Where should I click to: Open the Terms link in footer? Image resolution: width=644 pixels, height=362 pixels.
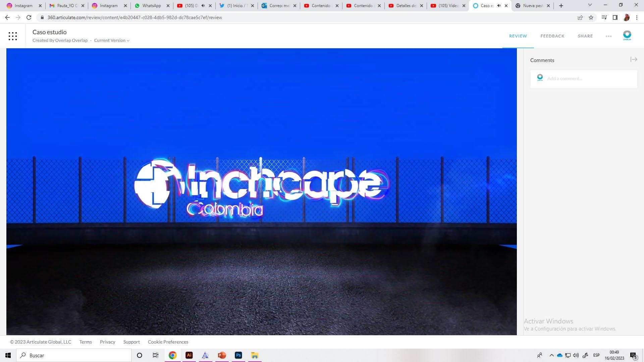tap(86, 342)
